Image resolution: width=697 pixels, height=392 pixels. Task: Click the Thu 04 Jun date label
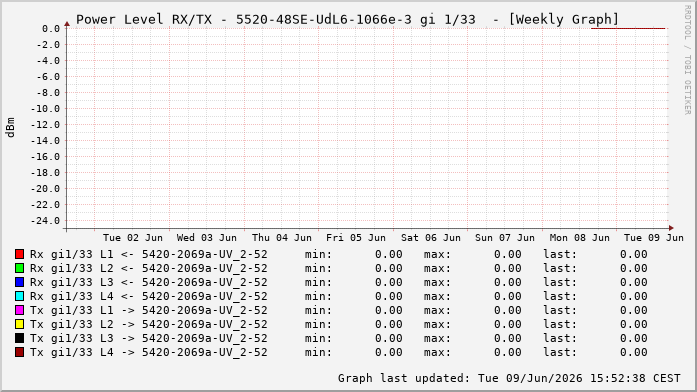pos(281,238)
